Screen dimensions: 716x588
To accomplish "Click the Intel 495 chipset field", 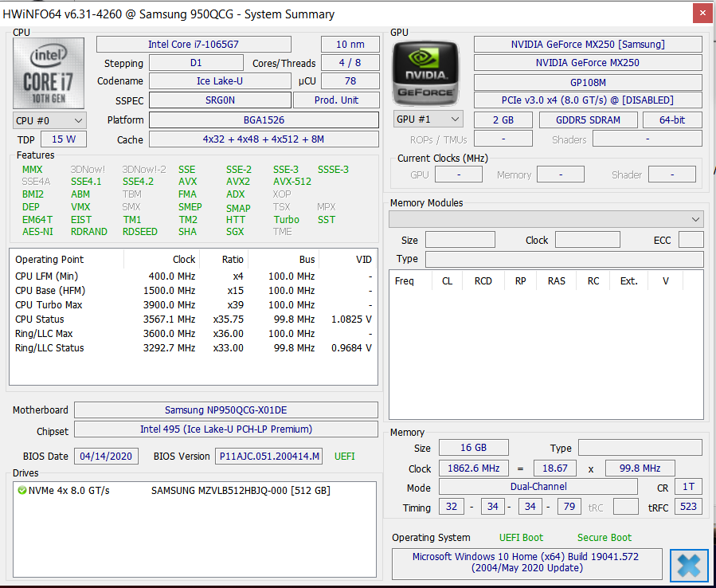I will click(x=226, y=429).
